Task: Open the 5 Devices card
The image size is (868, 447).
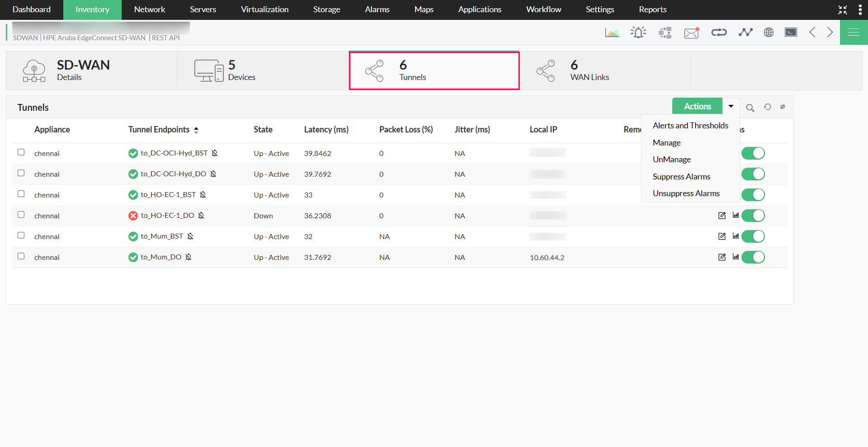Action: 263,71
